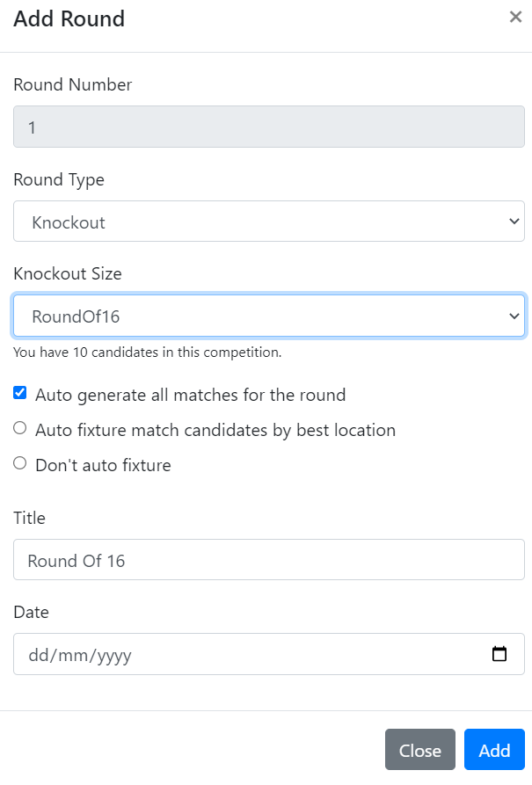Click the Date field label

(x=31, y=613)
